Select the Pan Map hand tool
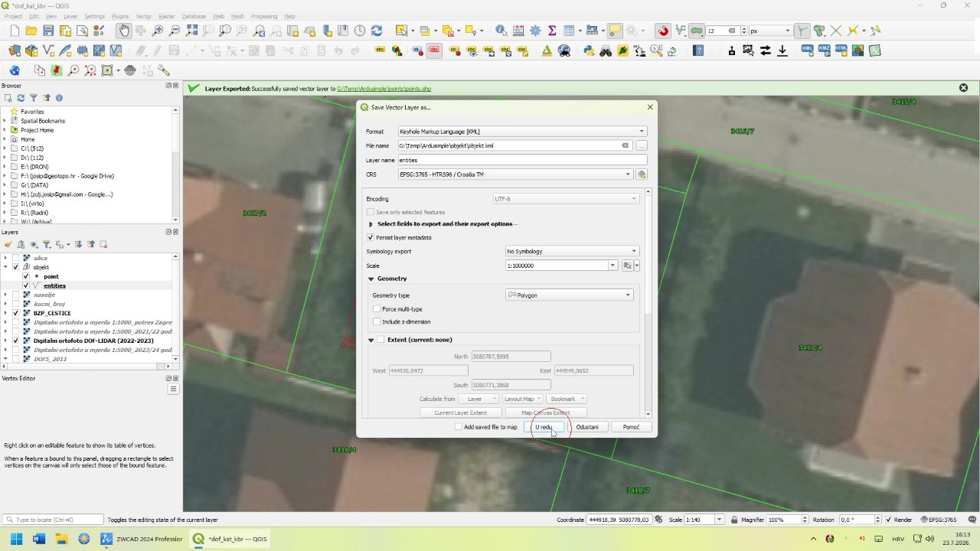The image size is (980, 551). pos(124,31)
